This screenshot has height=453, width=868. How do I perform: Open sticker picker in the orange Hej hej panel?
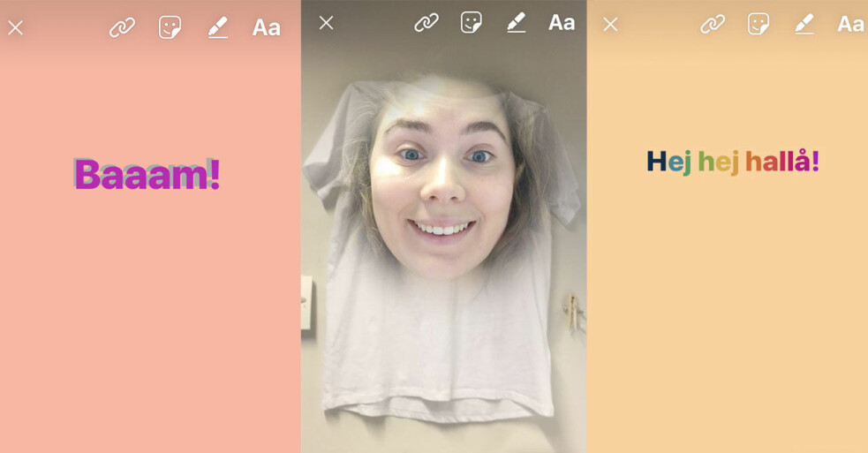point(759,24)
